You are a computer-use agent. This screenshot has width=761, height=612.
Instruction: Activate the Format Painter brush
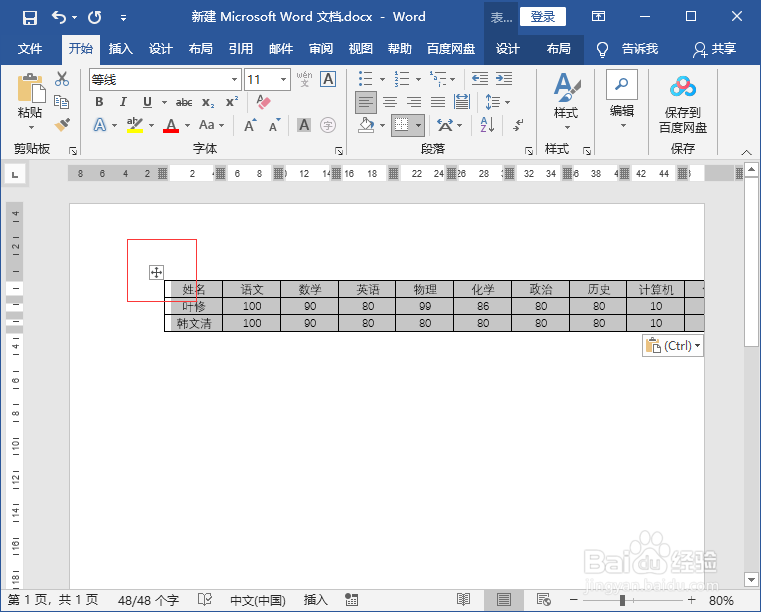(x=62, y=124)
